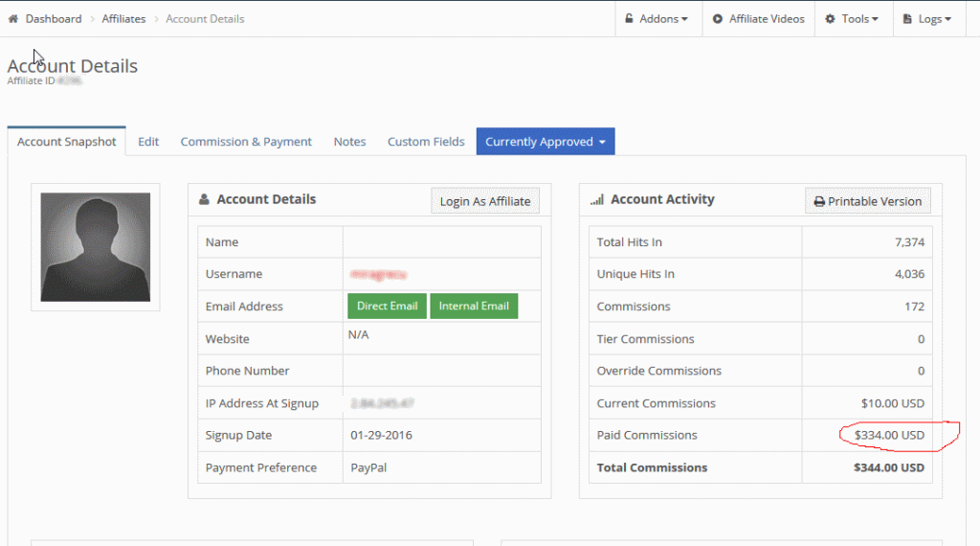
Task: Click the Addons lock icon
Action: [x=629, y=19]
